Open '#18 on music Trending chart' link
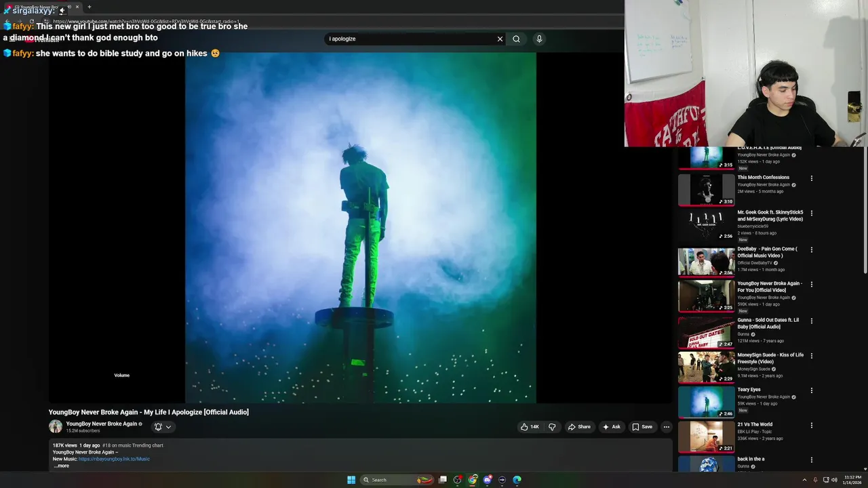The image size is (868, 488). [133, 445]
